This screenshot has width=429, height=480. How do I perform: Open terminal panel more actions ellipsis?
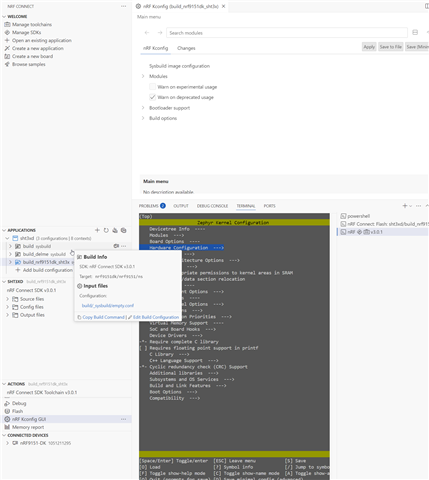tap(419, 206)
